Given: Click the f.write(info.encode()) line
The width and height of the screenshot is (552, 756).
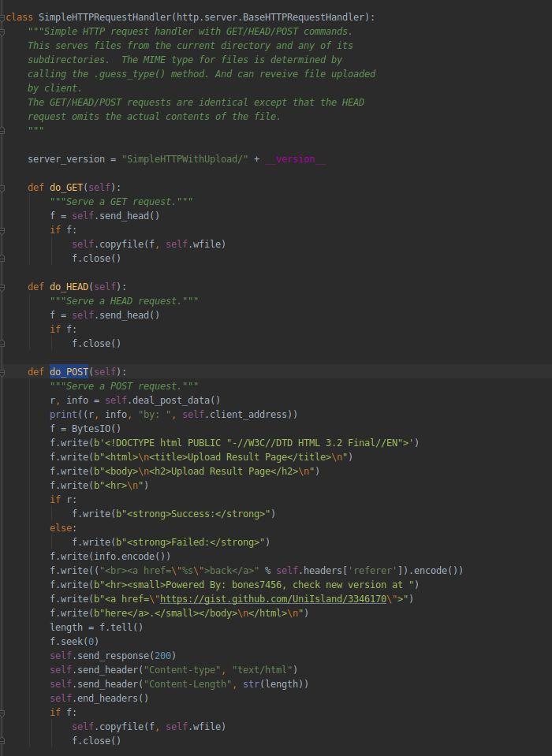Looking at the screenshot, I should [110, 557].
